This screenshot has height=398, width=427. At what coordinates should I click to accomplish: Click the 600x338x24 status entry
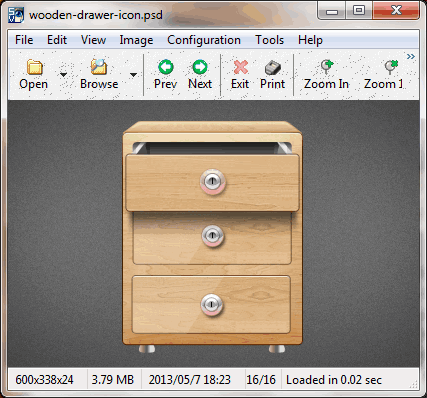(x=44, y=380)
